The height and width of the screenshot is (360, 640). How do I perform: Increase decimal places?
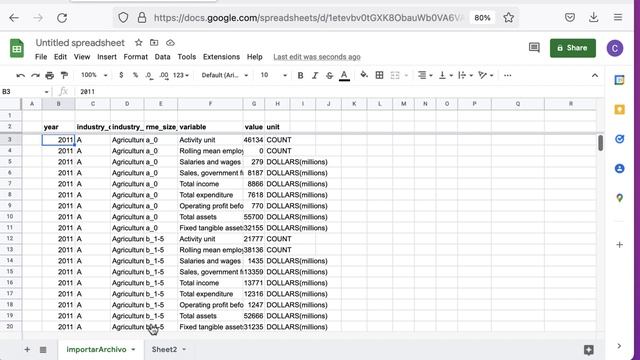pyautogui.click(x=164, y=76)
